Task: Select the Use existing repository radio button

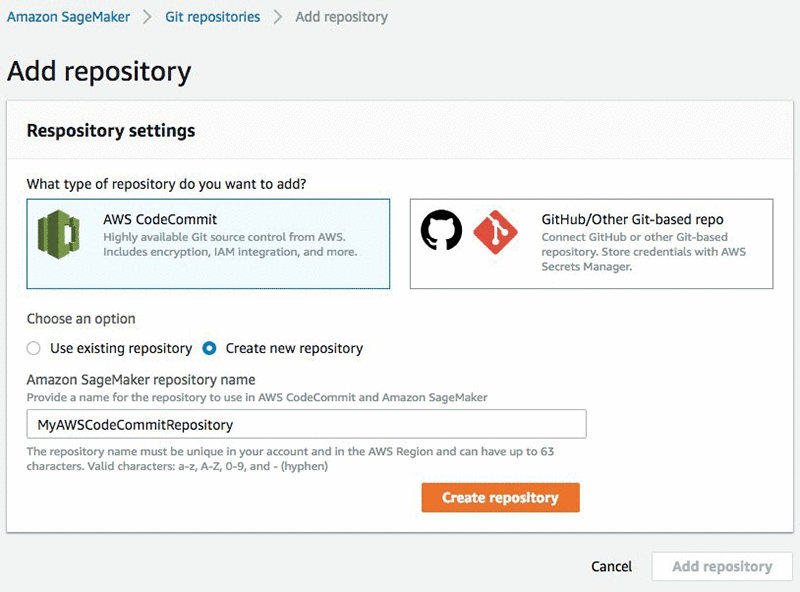Action: (x=34, y=348)
